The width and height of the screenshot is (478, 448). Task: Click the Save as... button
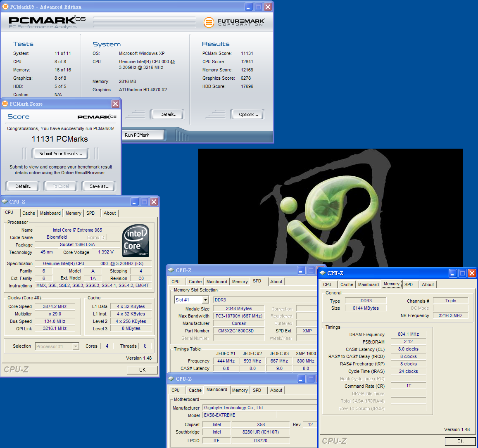(x=99, y=186)
